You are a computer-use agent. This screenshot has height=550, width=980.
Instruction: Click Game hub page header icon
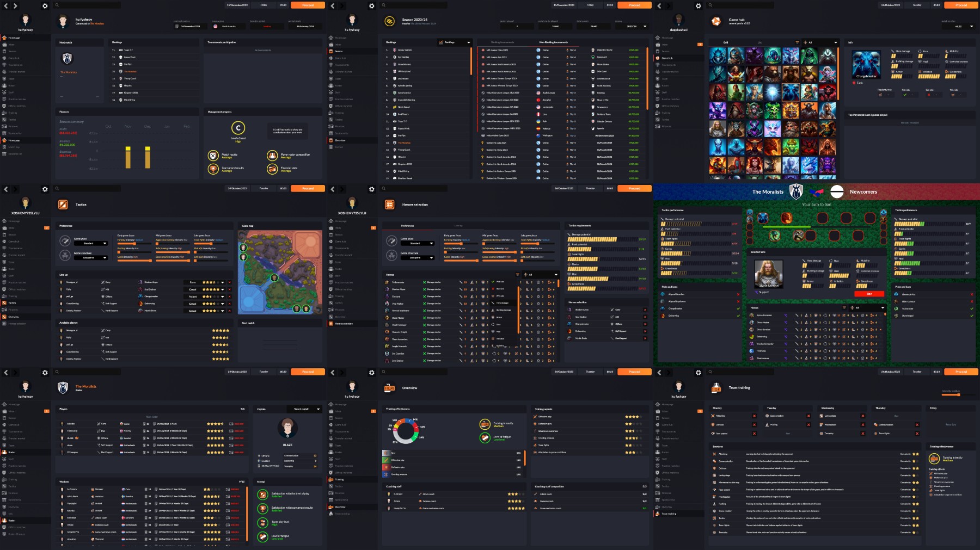pos(716,21)
